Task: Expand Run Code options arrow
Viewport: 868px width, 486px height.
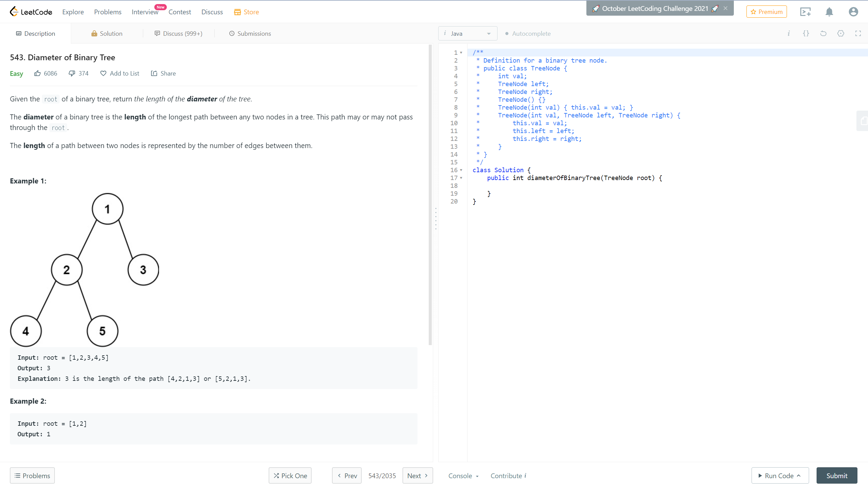Action: pos(799,475)
